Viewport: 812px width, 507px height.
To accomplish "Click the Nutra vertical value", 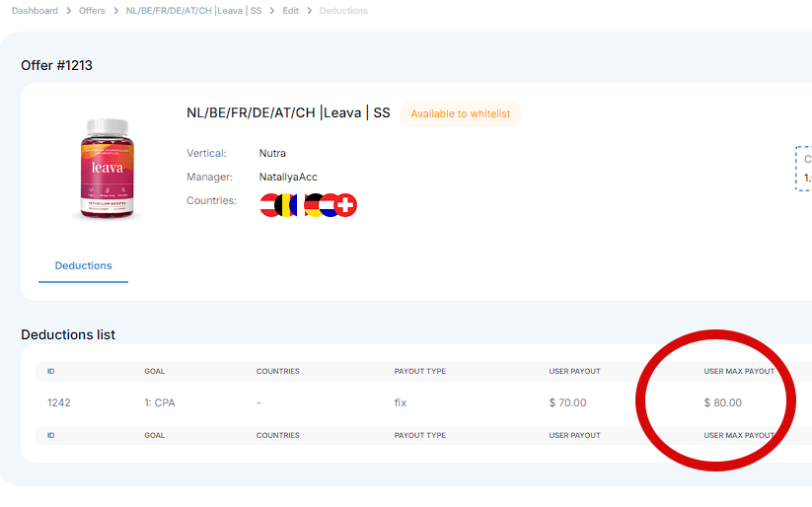I will pos(272,153).
